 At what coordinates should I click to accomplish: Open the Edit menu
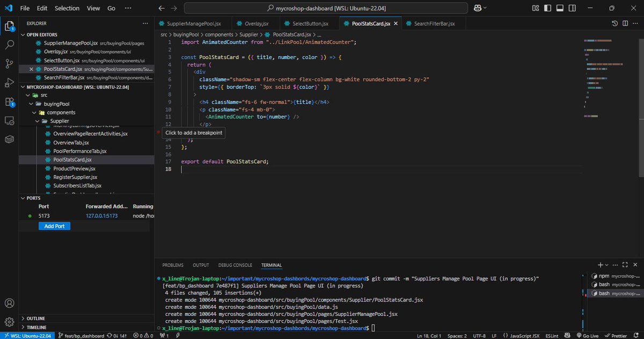coord(42,9)
